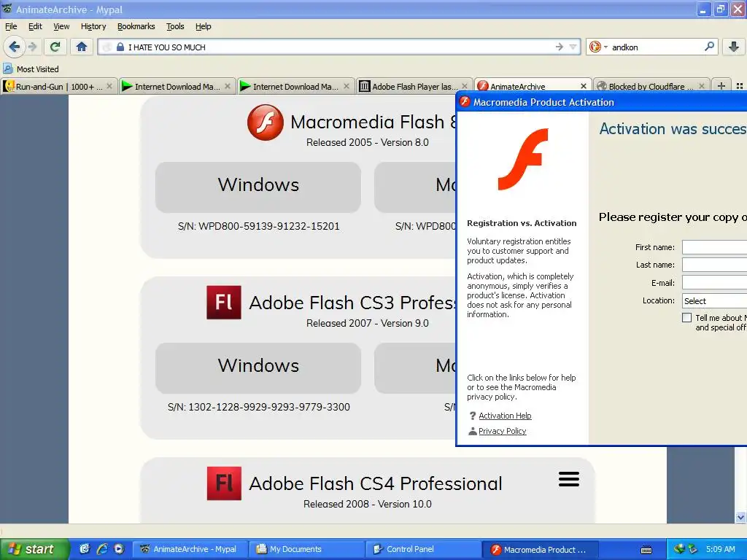This screenshot has width=747, height=560.
Task: Open the History menu
Action: (93, 26)
